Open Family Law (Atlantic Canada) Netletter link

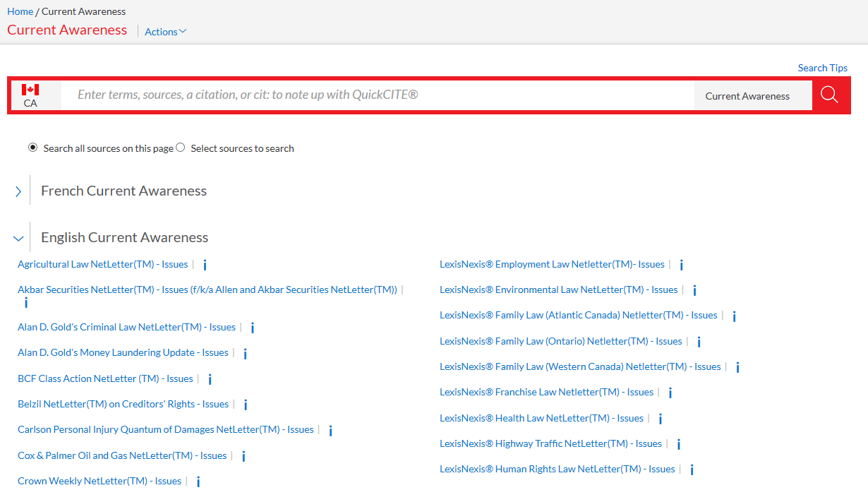(x=579, y=315)
